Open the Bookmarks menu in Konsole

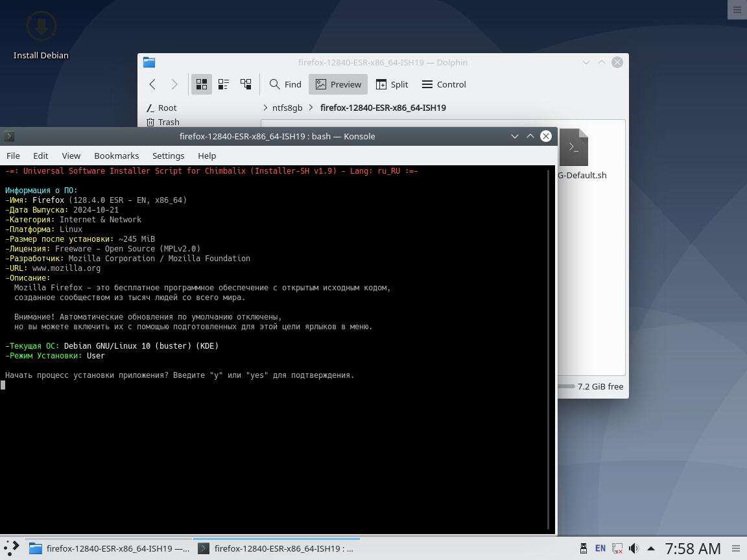[116, 156]
